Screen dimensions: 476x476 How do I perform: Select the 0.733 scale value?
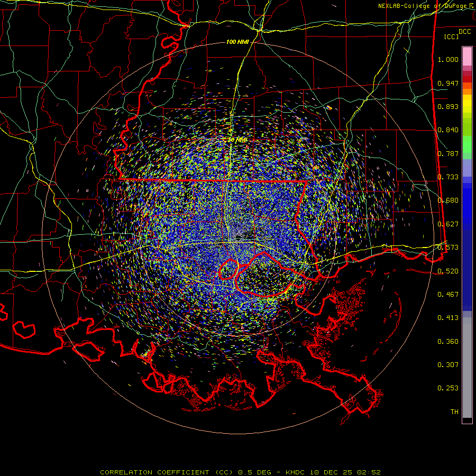point(448,177)
